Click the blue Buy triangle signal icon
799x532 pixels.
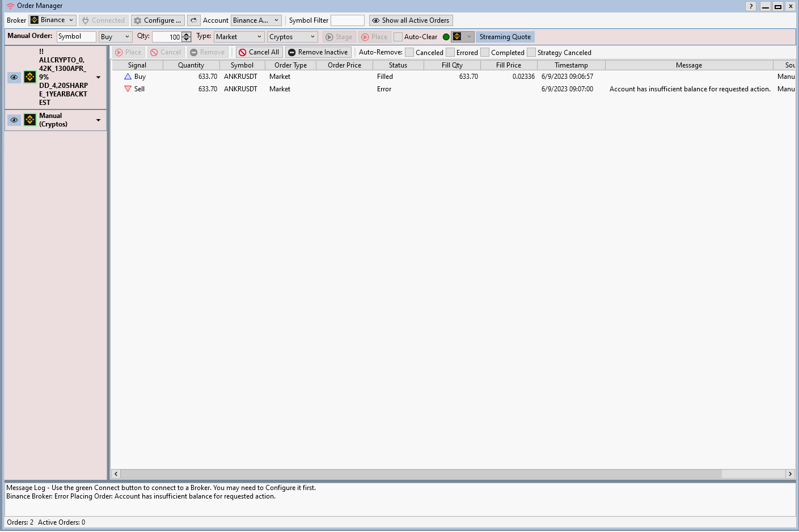click(128, 77)
